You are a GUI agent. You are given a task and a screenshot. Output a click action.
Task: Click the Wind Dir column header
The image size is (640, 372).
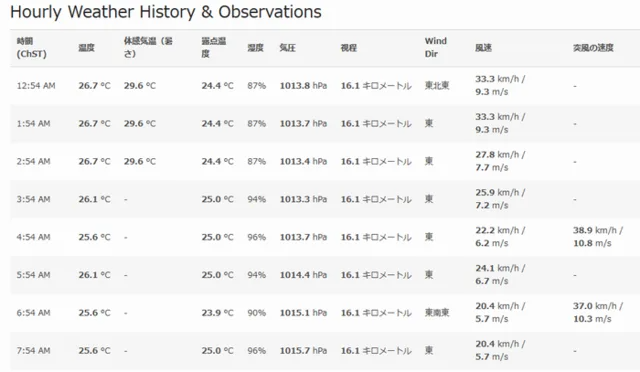pos(436,47)
